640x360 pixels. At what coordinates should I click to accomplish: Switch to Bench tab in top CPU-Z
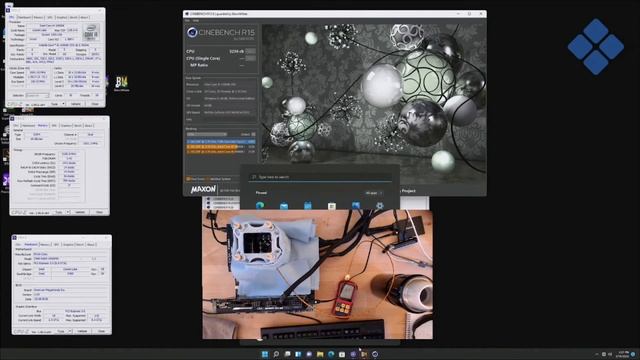(x=73, y=18)
